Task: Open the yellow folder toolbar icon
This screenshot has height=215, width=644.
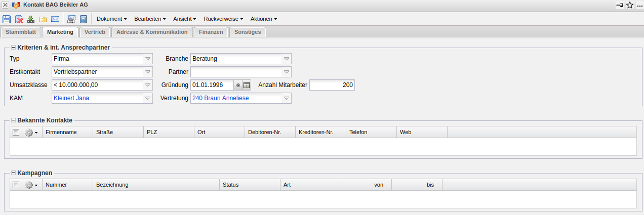Action: click(x=43, y=19)
